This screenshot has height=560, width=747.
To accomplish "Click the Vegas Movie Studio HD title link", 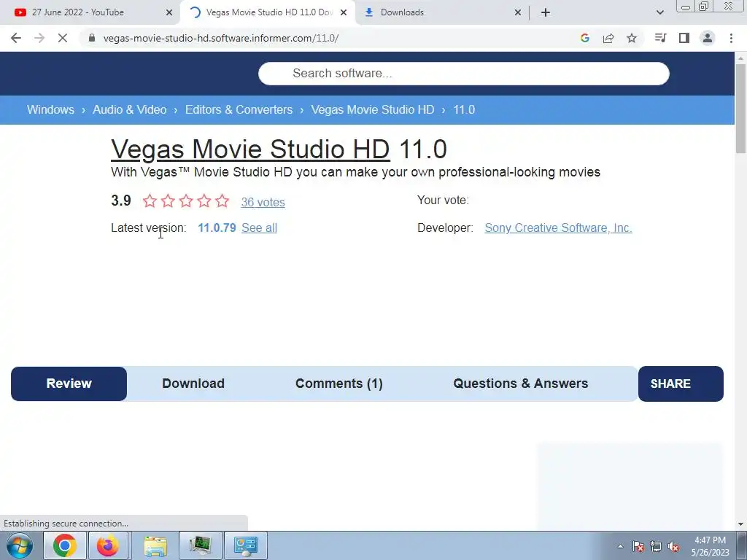I will click(251, 149).
